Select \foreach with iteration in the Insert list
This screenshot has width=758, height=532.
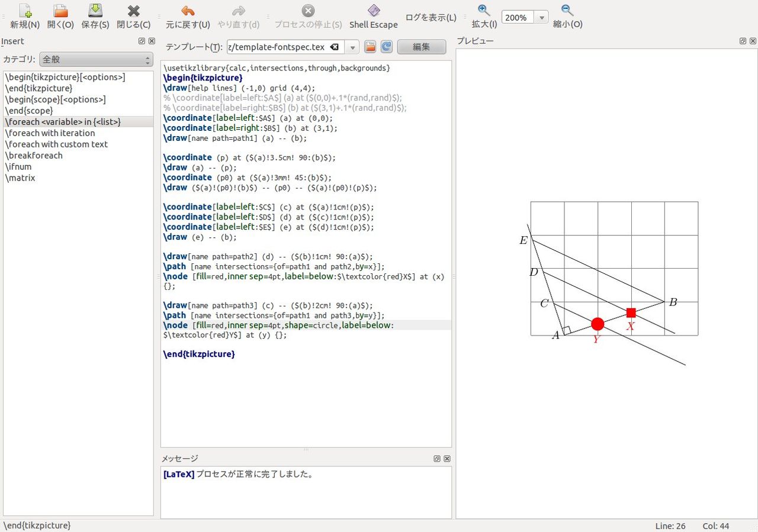pyautogui.click(x=50, y=133)
